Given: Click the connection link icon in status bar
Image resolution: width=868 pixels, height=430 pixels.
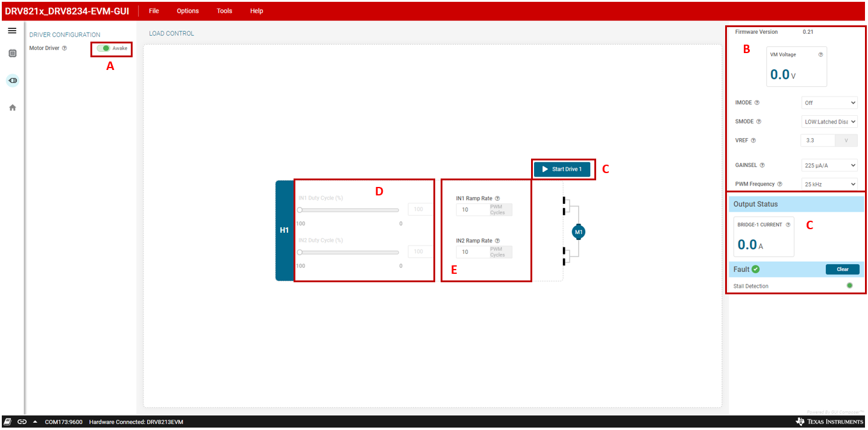Looking at the screenshot, I should 22,422.
